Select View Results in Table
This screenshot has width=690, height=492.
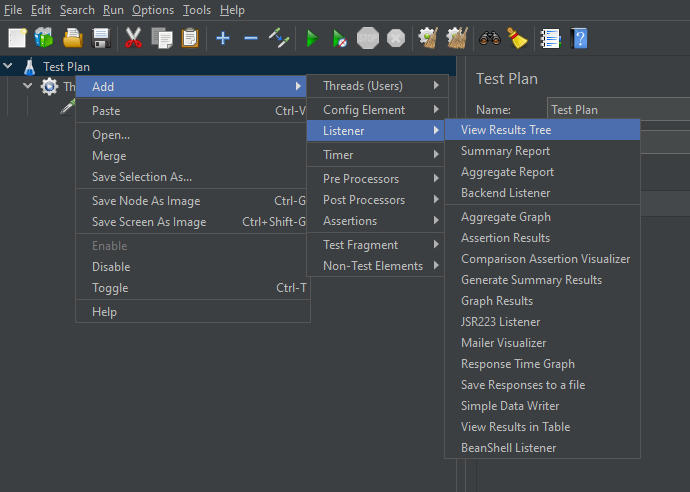[542, 427]
